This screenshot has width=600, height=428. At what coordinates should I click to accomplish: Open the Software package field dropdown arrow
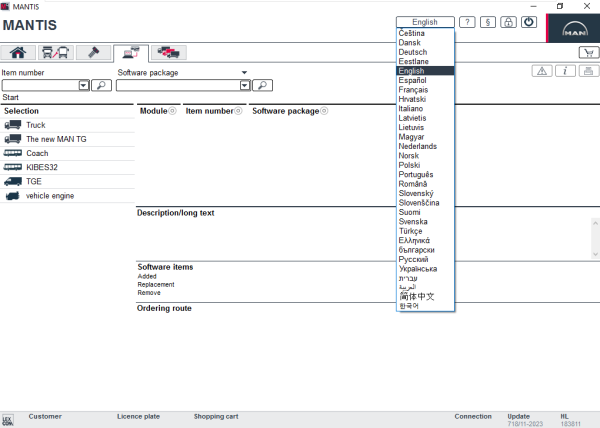pyautogui.click(x=245, y=85)
